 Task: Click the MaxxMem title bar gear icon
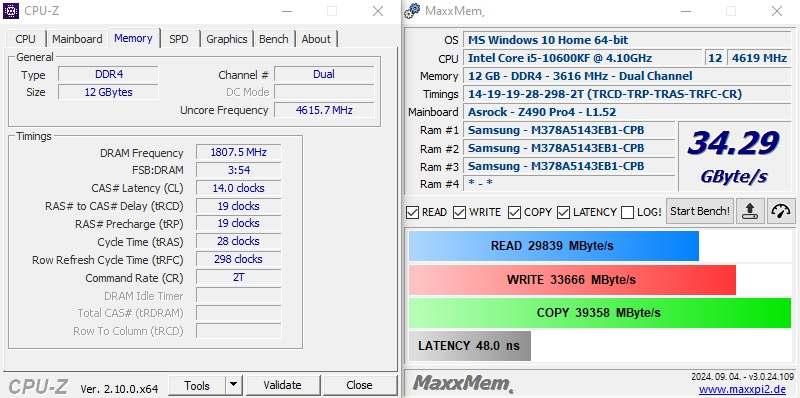click(x=412, y=10)
